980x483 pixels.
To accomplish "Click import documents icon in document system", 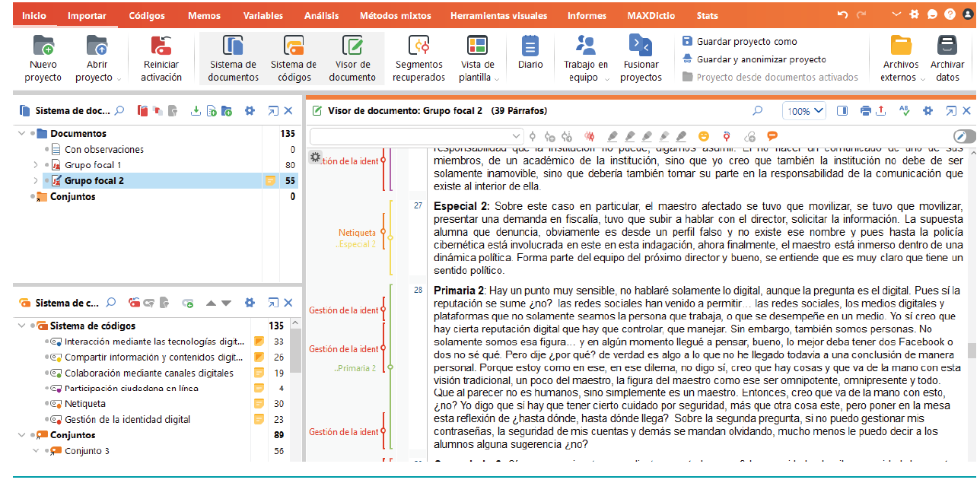I will coord(196,111).
